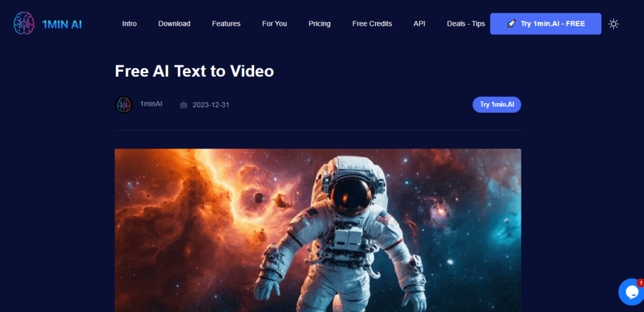Select the For You nav item
This screenshot has height=312, width=644.
274,24
